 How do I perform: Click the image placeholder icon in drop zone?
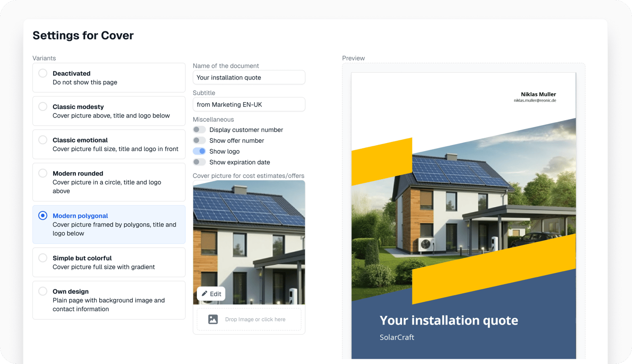213,319
